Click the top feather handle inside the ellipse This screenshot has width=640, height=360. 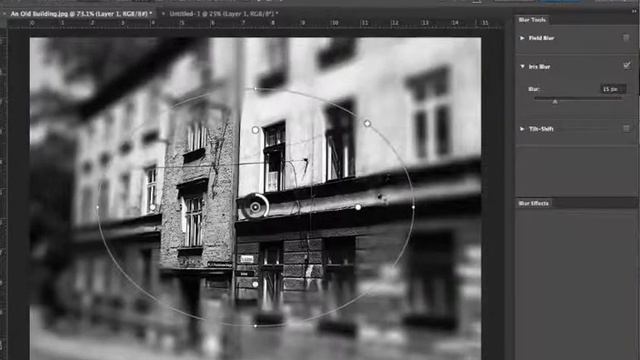(x=255, y=130)
